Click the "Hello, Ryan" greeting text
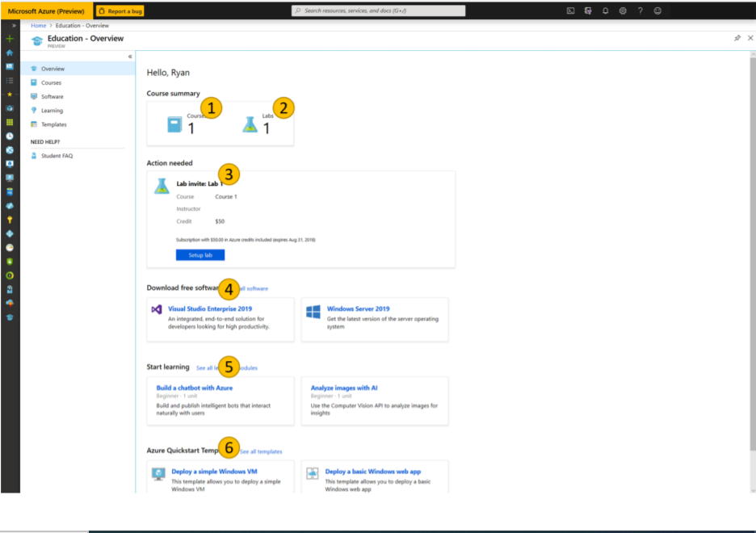The width and height of the screenshot is (756, 533). (x=168, y=73)
